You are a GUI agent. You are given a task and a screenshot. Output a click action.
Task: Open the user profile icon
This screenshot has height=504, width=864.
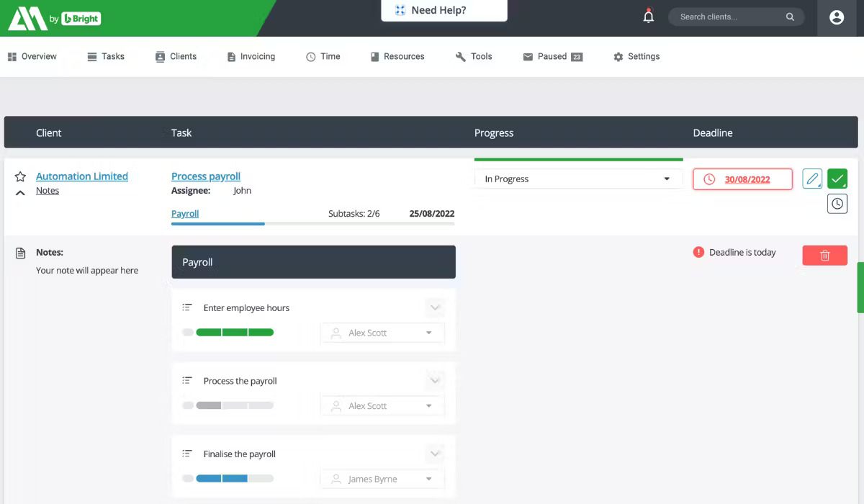pyautogui.click(x=837, y=17)
